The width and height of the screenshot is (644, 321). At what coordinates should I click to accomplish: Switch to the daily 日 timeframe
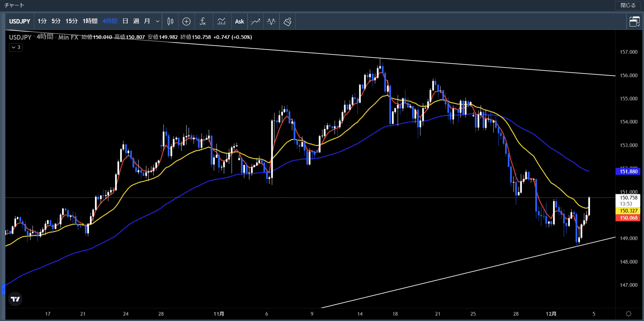125,21
